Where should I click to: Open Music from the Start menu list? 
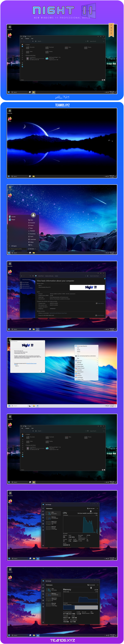pos(31,228)
